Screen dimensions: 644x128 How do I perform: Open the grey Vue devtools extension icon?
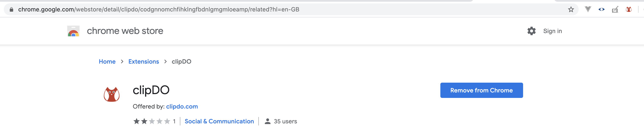click(x=588, y=10)
